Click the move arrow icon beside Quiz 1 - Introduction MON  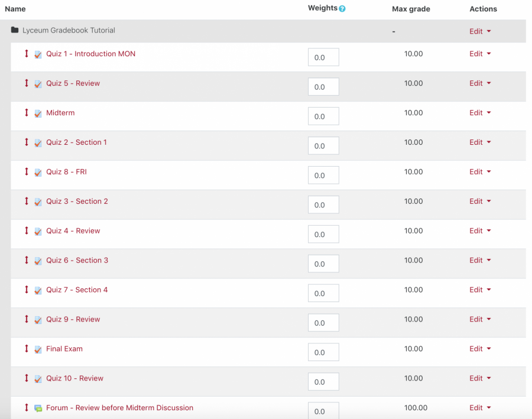point(27,54)
